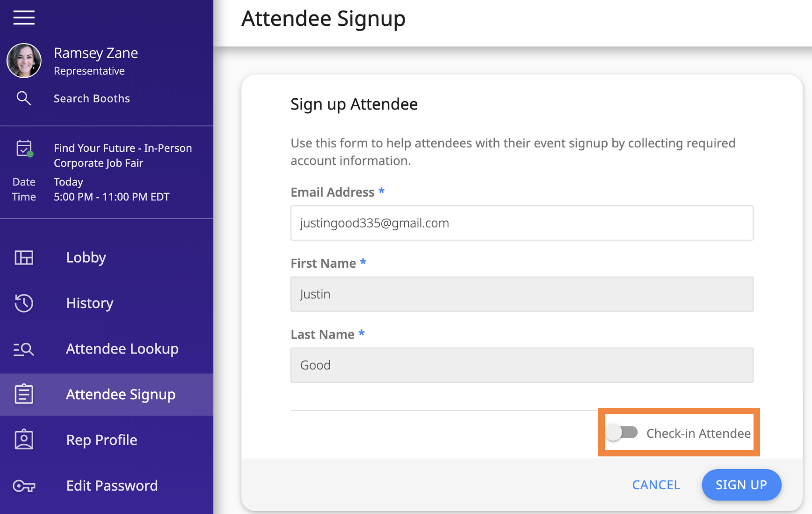Click the Last Name field showing Good
This screenshot has width=812, height=514.
pos(522,365)
